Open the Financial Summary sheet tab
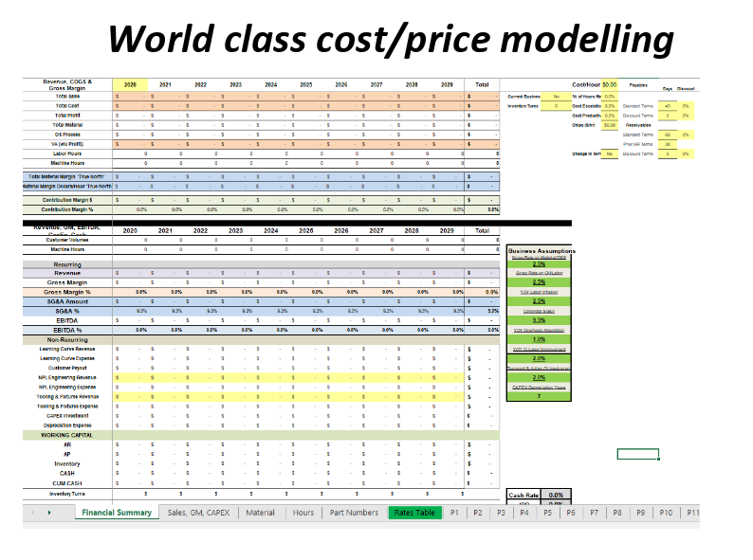The image size is (753, 560). (116, 513)
